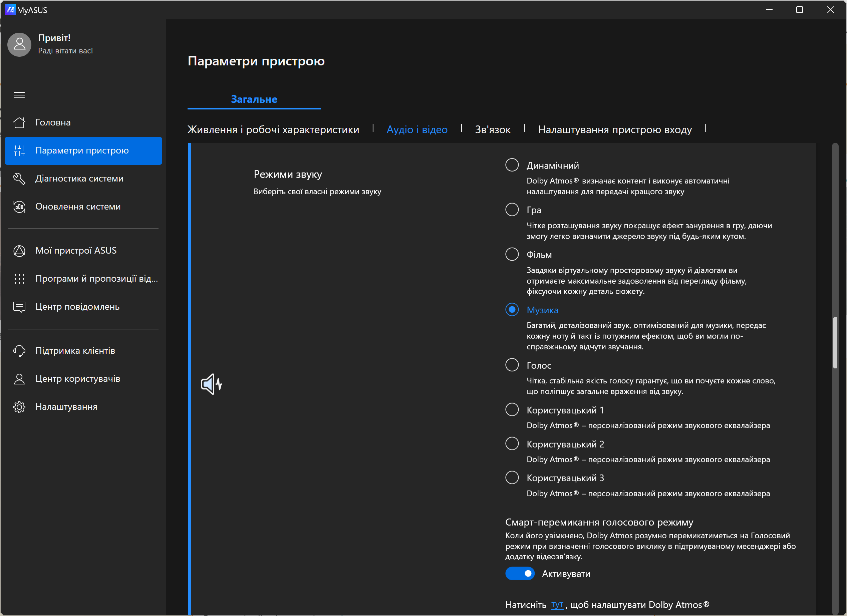Open the Зв'язок section
The height and width of the screenshot is (616, 847).
coord(493,129)
